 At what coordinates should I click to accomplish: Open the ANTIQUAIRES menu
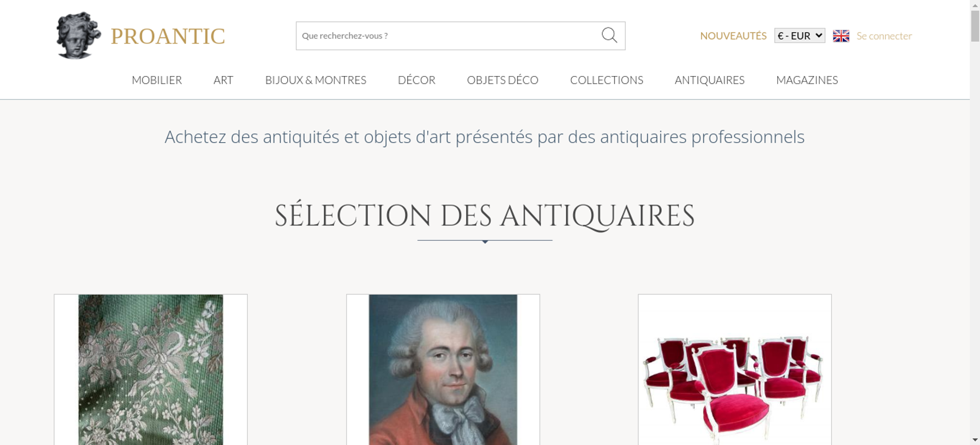(710, 80)
